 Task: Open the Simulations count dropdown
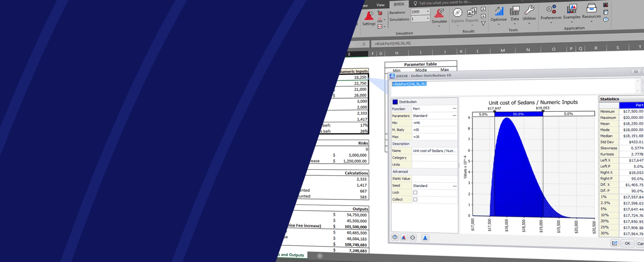pyautogui.click(x=428, y=19)
